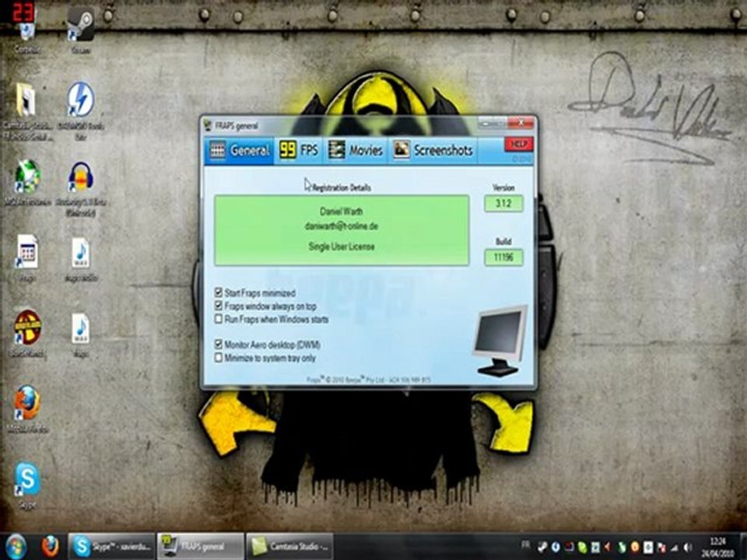Select the fraps shortcut desktop icon

coord(26,258)
